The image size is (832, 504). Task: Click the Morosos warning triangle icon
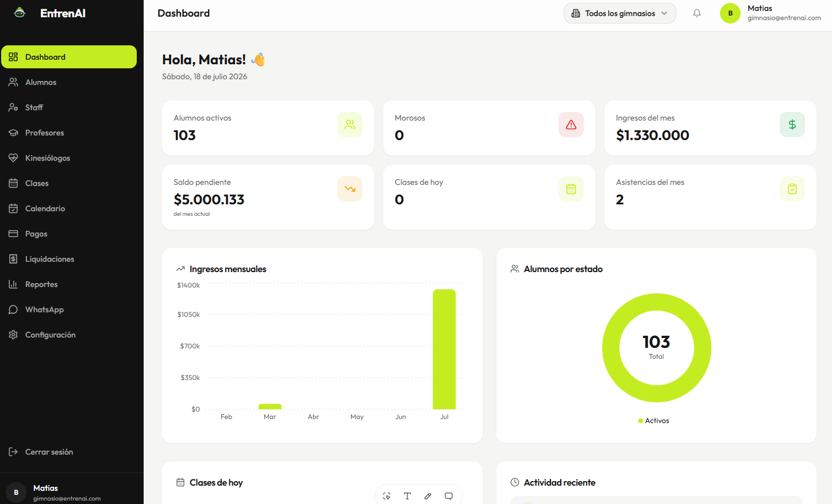click(571, 125)
